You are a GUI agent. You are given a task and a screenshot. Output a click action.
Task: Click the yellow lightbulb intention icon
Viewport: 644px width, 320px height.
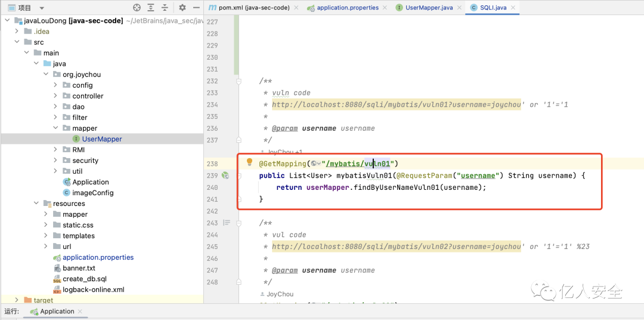click(249, 162)
